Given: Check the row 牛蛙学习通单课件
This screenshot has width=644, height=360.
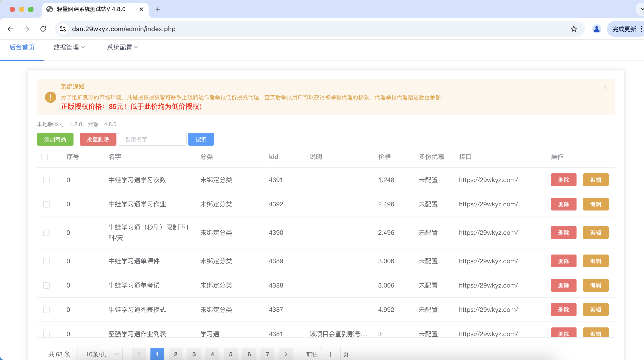Looking at the screenshot, I should 46,261.
